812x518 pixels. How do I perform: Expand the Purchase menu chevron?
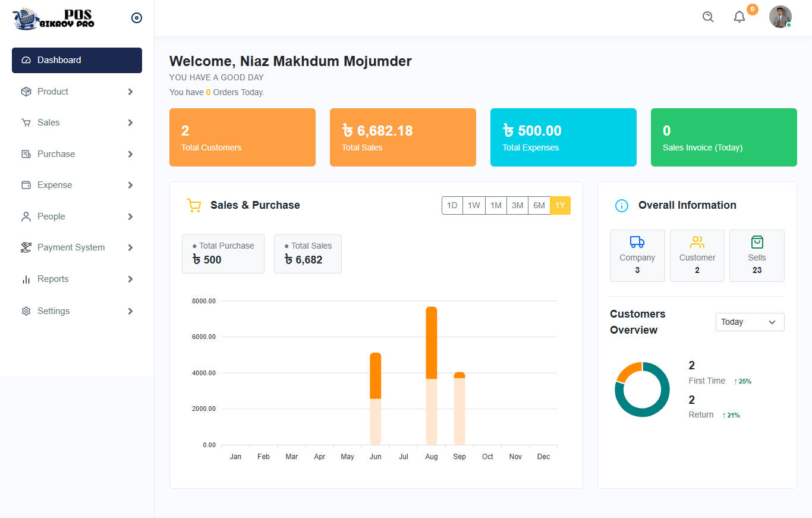(x=130, y=154)
